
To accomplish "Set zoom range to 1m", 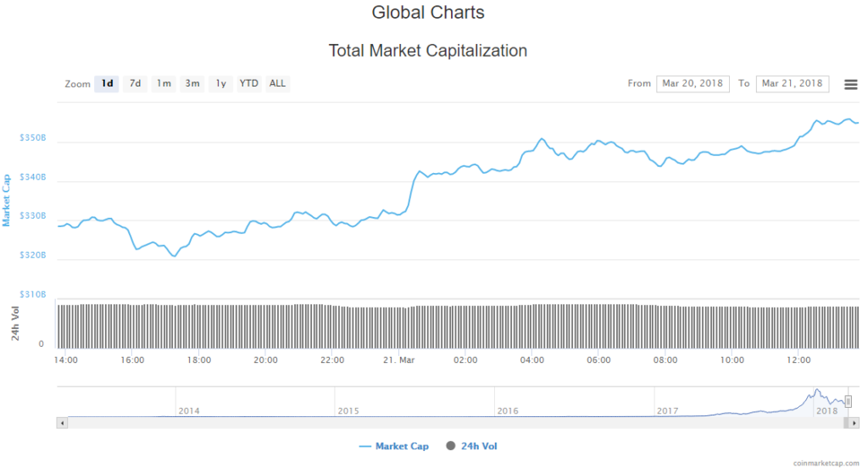I will [164, 83].
